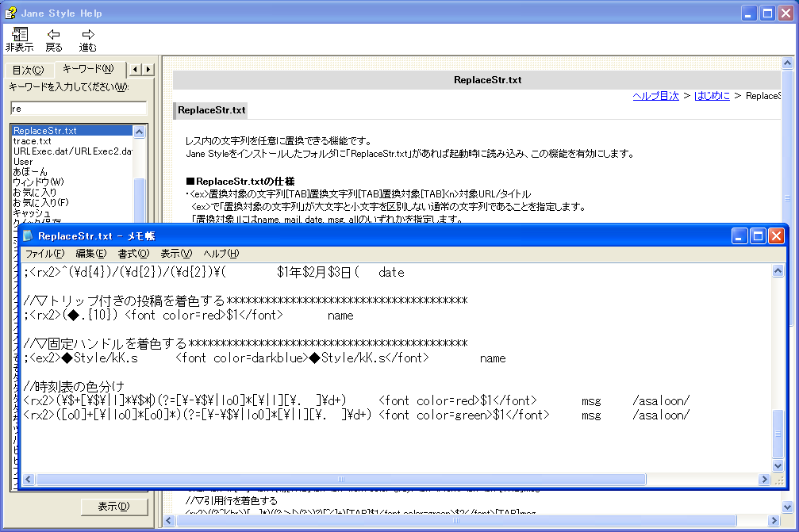Select trace.txt in the keyword list

(x=32, y=141)
